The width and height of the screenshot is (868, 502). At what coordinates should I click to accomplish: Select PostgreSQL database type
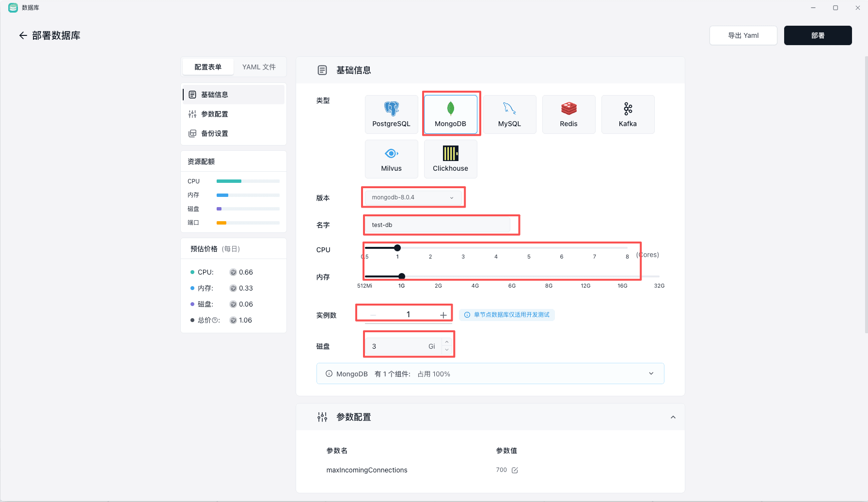[391, 114]
